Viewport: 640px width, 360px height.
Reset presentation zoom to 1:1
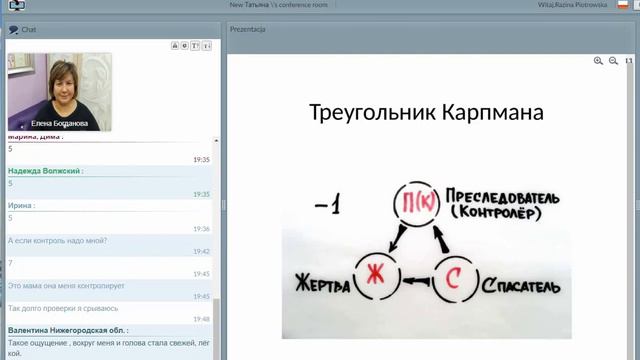[629, 61]
